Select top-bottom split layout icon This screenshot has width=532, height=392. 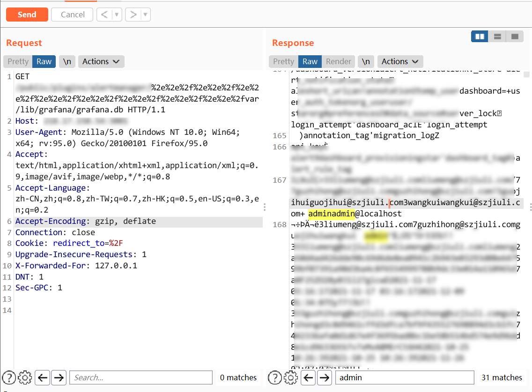[x=497, y=37]
